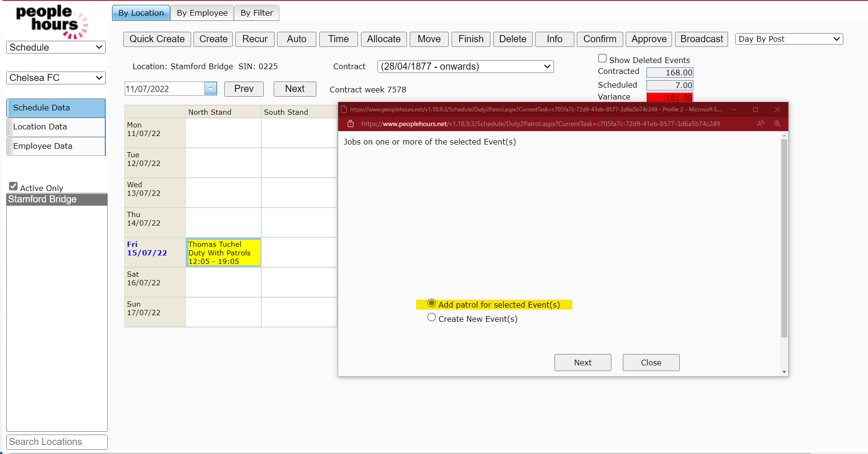This screenshot has width=868, height=454.
Task: Uncheck the Active Only option
Action: pos(13,186)
